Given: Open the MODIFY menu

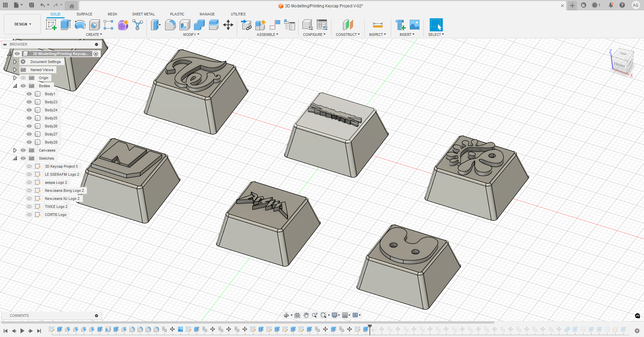Looking at the screenshot, I should tap(191, 35).
